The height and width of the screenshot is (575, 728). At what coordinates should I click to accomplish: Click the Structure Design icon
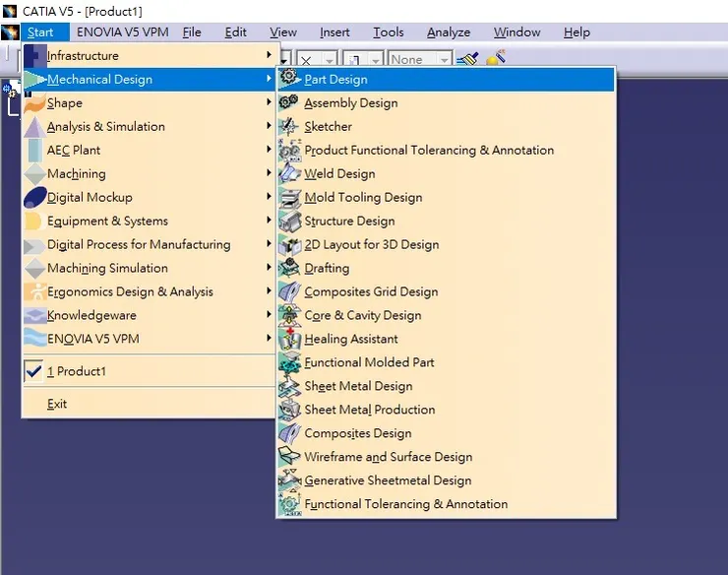(289, 221)
